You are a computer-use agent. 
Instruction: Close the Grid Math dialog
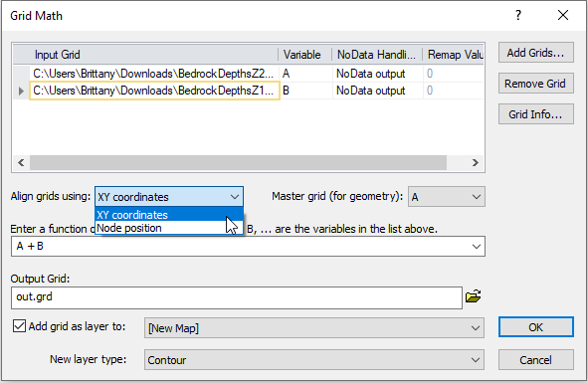click(x=563, y=15)
